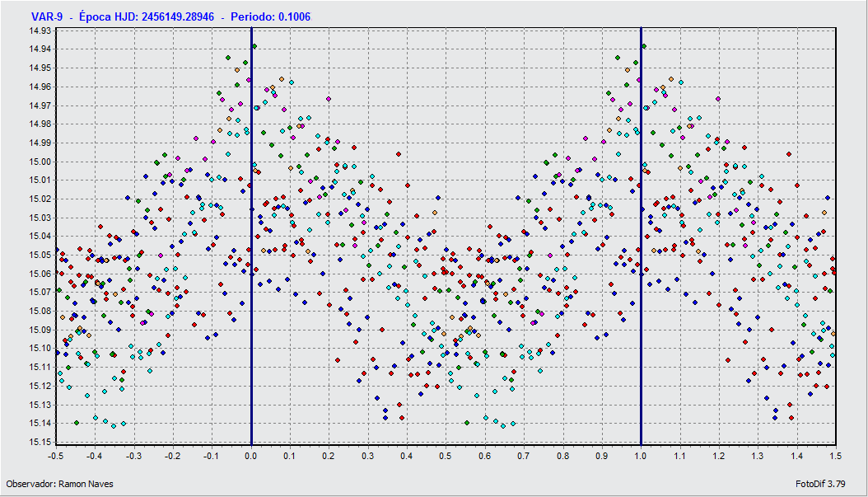Viewport: 868px width, 497px height.
Task: Click the x-axis label '1.5'
Action: 835,456
